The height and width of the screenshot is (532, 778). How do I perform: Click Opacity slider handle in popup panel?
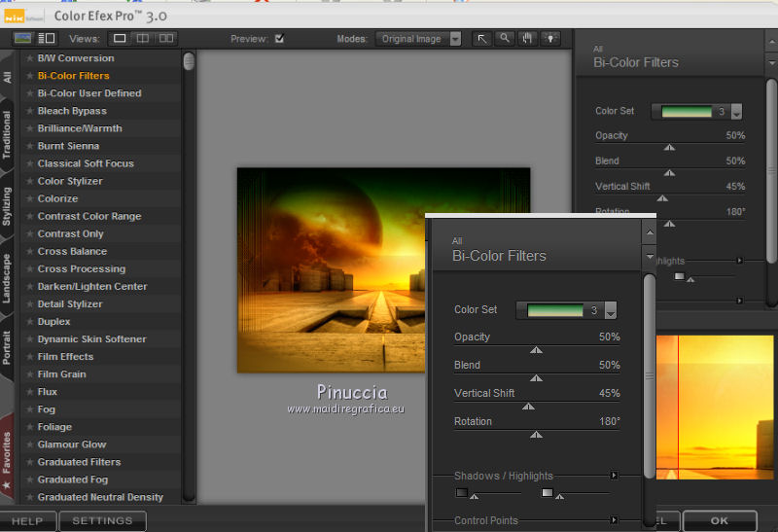coord(536,350)
